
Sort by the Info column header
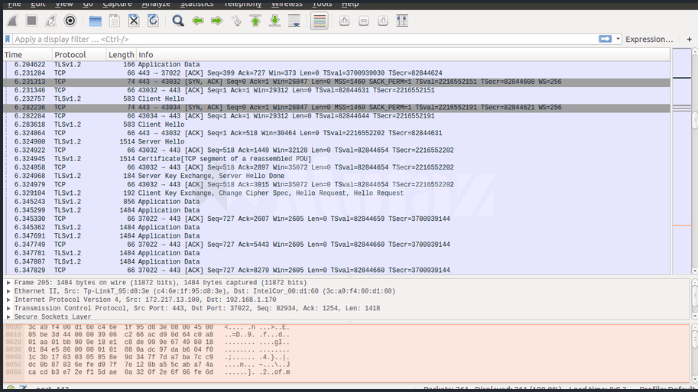coord(403,54)
